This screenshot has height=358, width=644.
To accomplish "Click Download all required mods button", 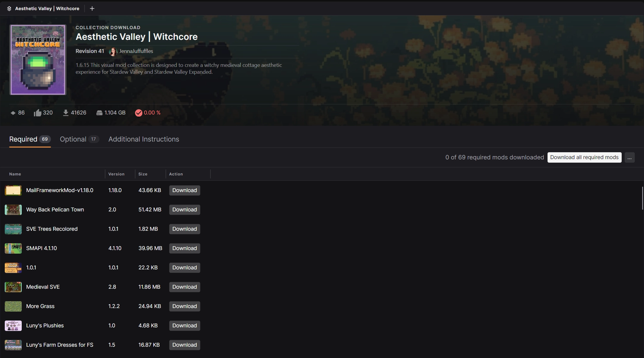I will point(584,157).
